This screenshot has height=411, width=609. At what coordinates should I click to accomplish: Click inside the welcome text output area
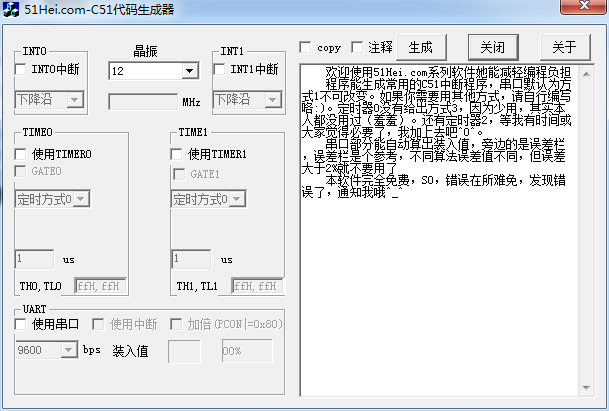[440, 231]
